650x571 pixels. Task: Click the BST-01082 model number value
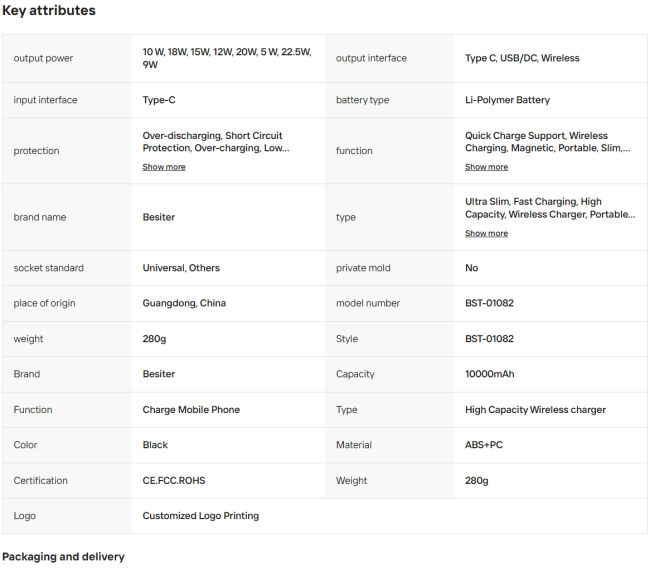[489, 303]
